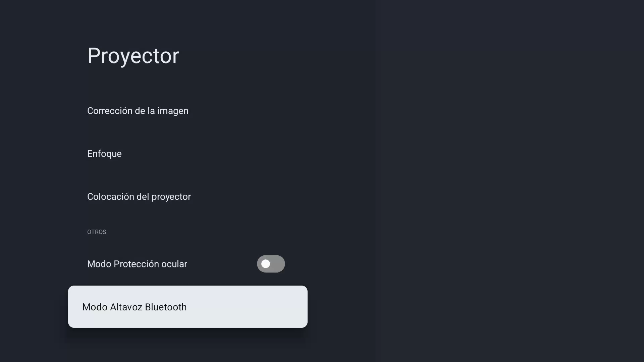This screenshot has width=644, height=362.
Task: Enable eye protection mode switch
Action: point(271,264)
